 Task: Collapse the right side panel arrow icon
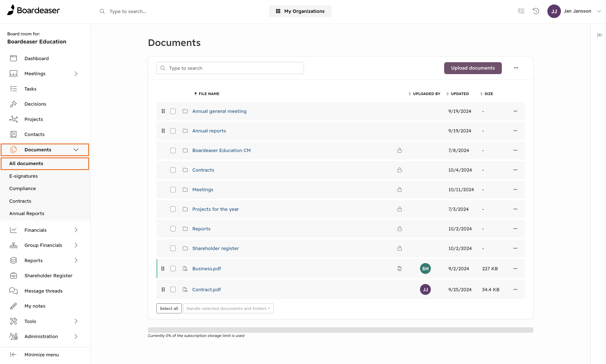(x=600, y=35)
